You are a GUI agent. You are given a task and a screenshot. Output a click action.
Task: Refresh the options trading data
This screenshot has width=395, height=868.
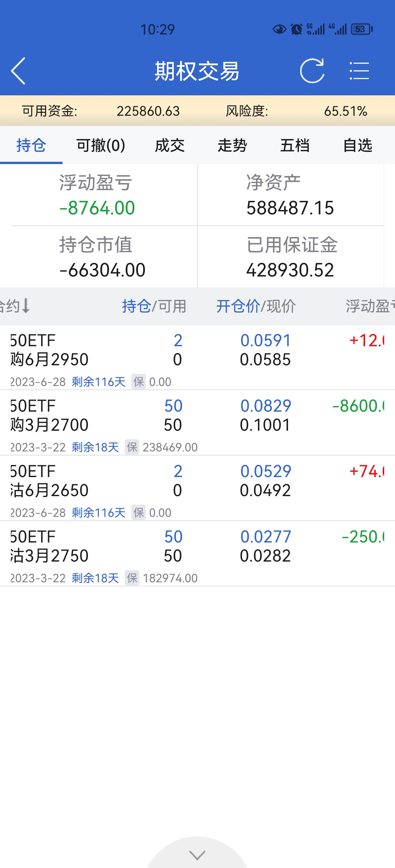pos(312,71)
